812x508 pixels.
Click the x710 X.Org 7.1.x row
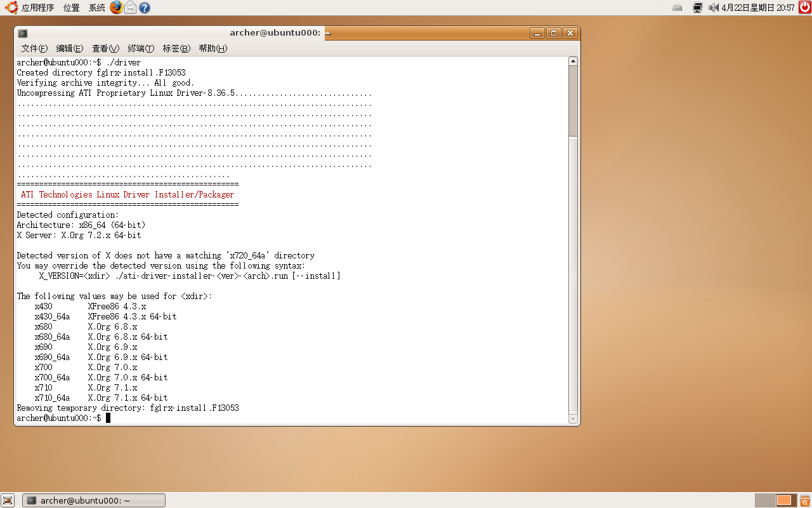[x=86, y=387]
